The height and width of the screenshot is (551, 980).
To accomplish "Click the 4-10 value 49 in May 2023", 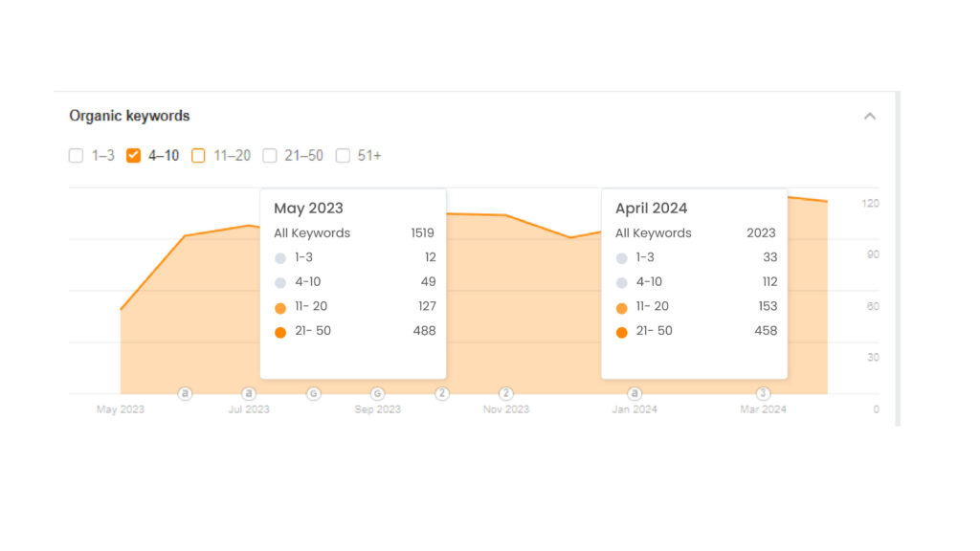I will (428, 282).
